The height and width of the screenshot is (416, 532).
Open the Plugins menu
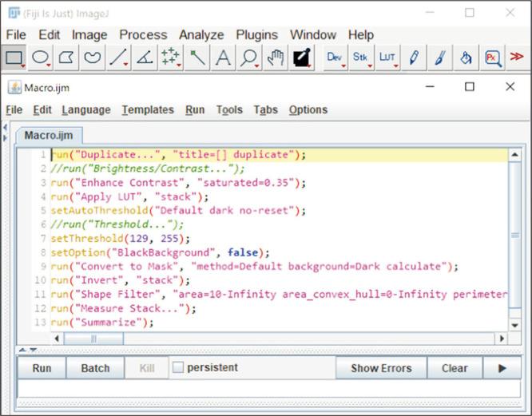click(x=256, y=35)
